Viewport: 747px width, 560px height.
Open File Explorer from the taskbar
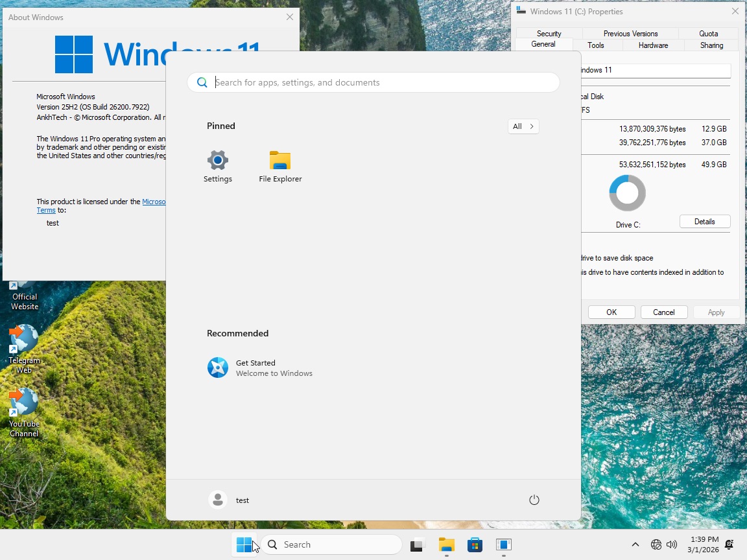click(447, 544)
